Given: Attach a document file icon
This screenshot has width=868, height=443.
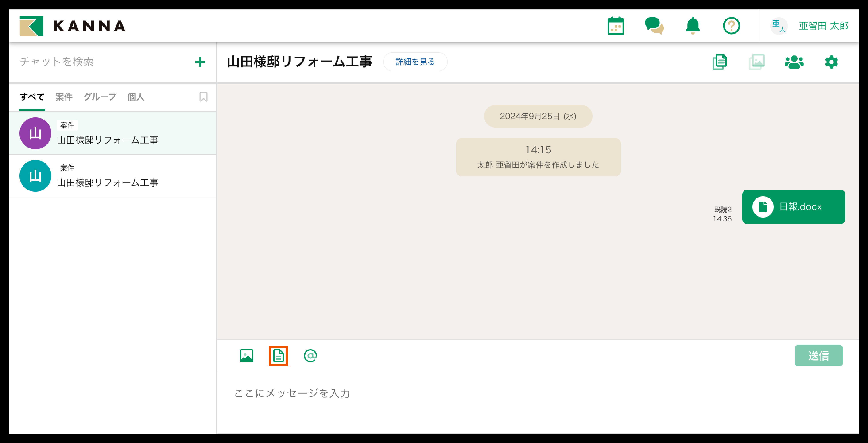Looking at the screenshot, I should click(x=278, y=356).
